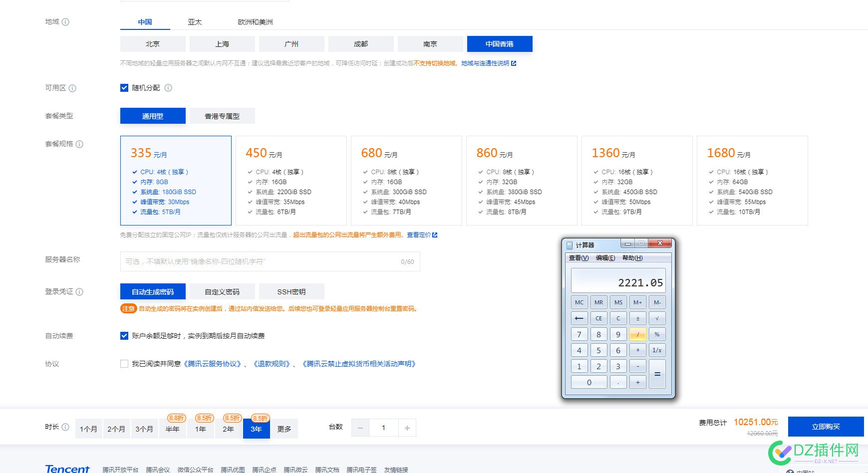The width and height of the screenshot is (868, 473).
Task: Click external link icon after 地域与连通性说明
Action: click(514, 63)
